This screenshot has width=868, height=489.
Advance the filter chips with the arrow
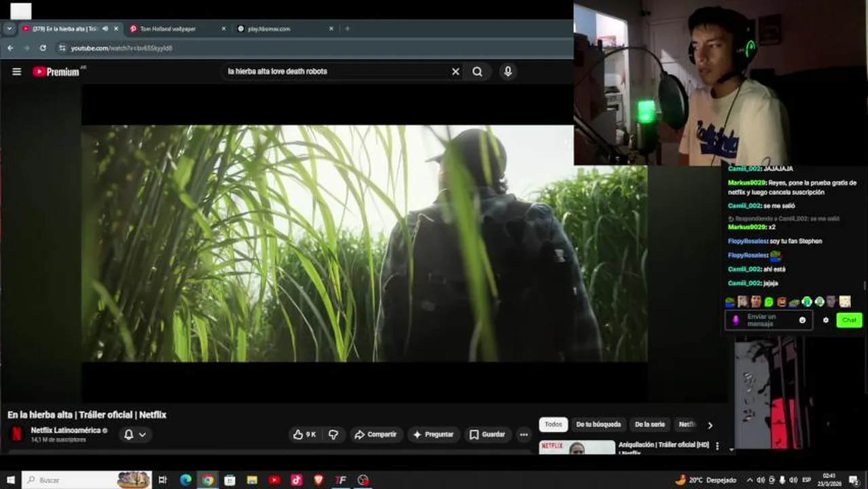710,425
